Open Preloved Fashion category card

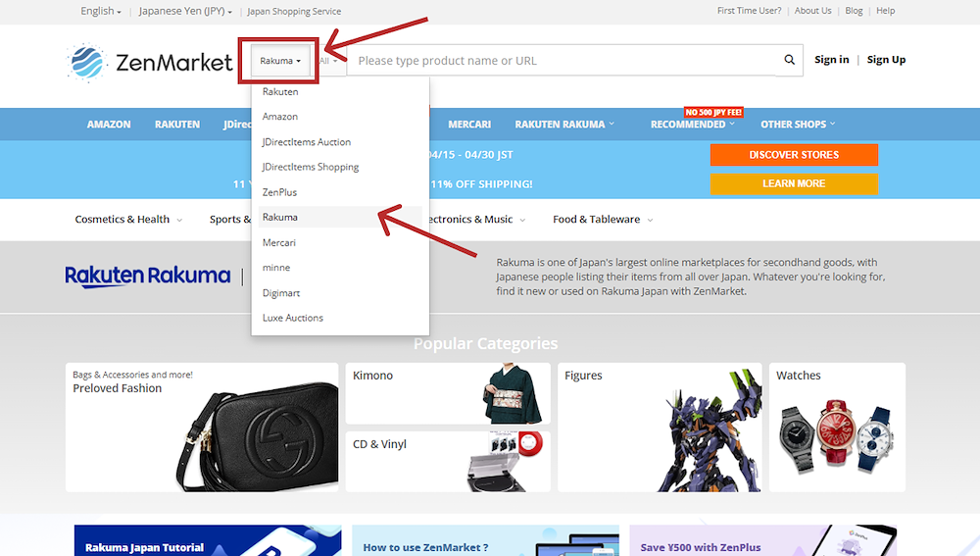pyautogui.click(x=202, y=428)
